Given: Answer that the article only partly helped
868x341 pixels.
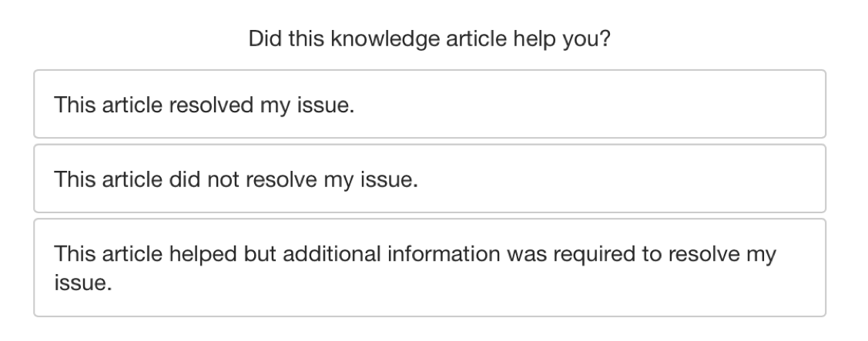Looking at the screenshot, I should pyautogui.click(x=430, y=267).
